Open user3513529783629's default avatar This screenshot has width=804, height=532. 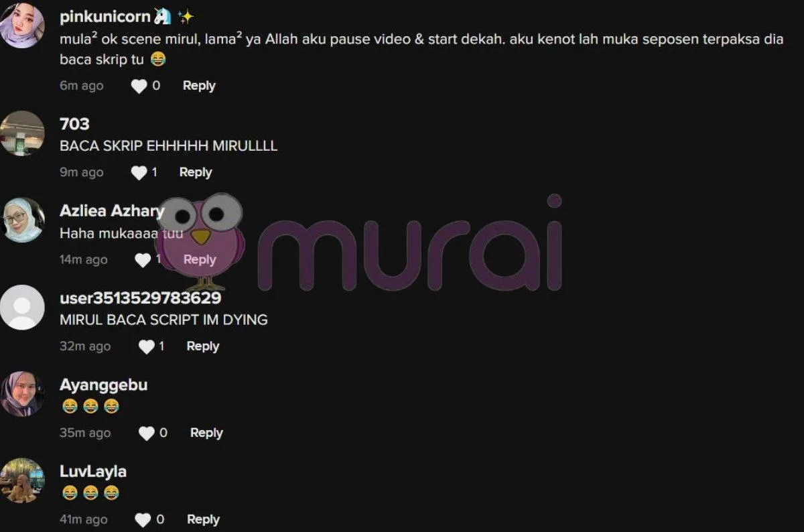pyautogui.click(x=22, y=307)
